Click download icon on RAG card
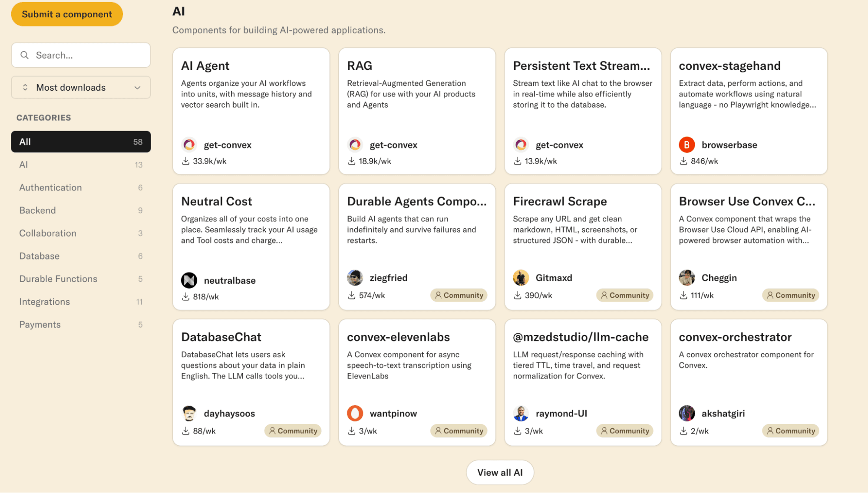 click(352, 161)
